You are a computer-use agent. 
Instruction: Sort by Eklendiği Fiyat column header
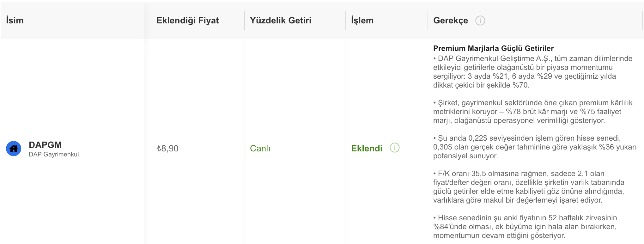click(188, 21)
